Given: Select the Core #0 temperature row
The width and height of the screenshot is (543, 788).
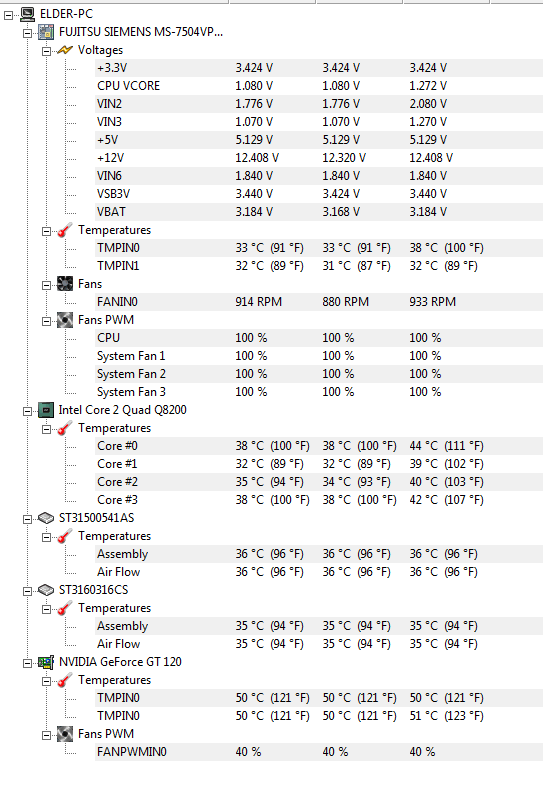Looking at the screenshot, I should 319,446.
